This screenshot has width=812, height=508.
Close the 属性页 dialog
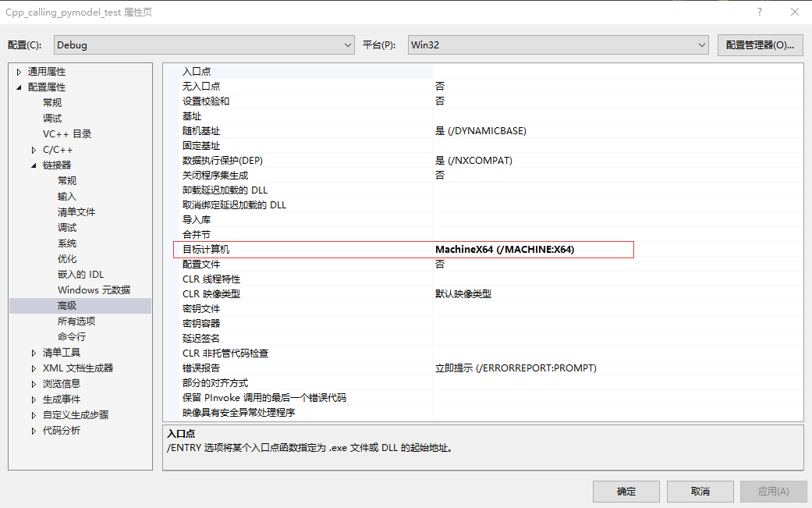[795, 12]
